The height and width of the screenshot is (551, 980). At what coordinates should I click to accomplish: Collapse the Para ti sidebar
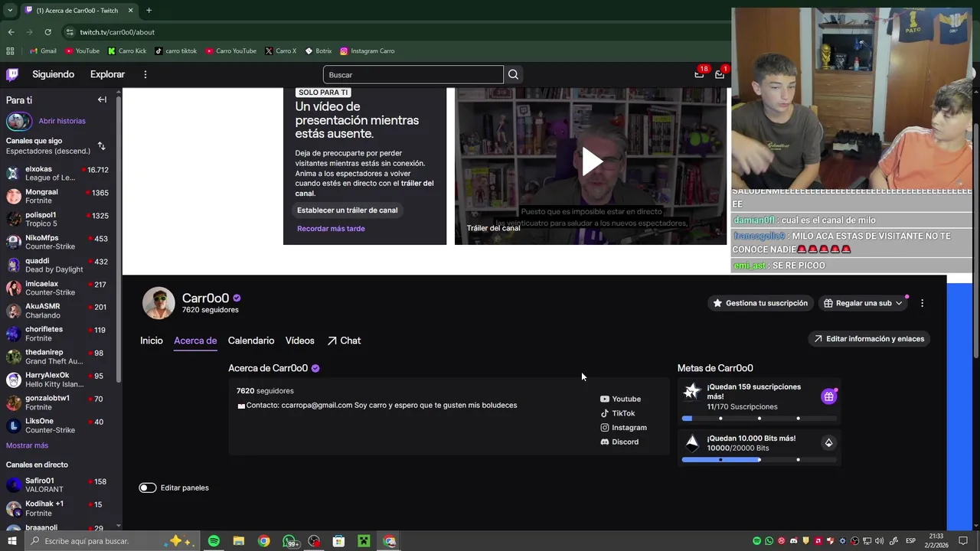(x=102, y=99)
